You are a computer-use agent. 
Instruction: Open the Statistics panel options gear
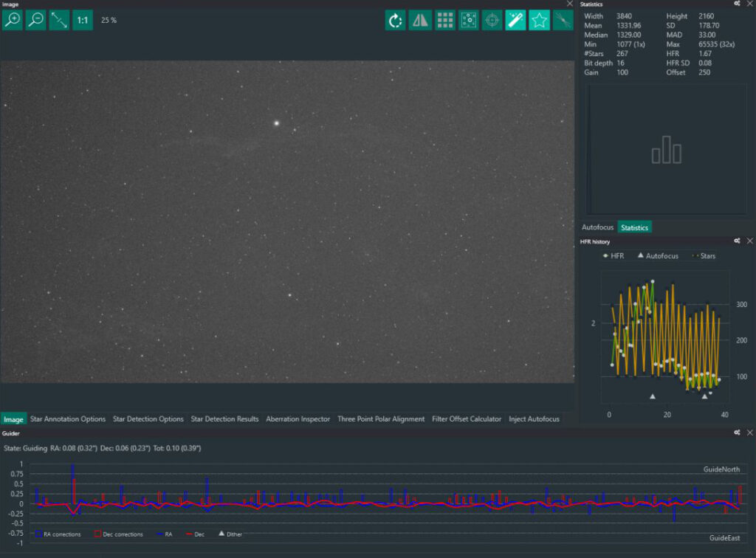click(x=738, y=4)
